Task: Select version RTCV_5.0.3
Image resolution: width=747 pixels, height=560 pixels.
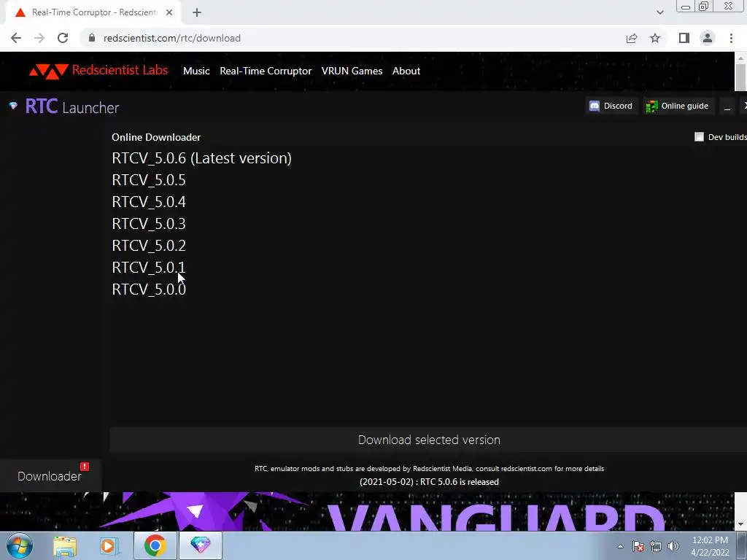Action: pyautogui.click(x=149, y=224)
